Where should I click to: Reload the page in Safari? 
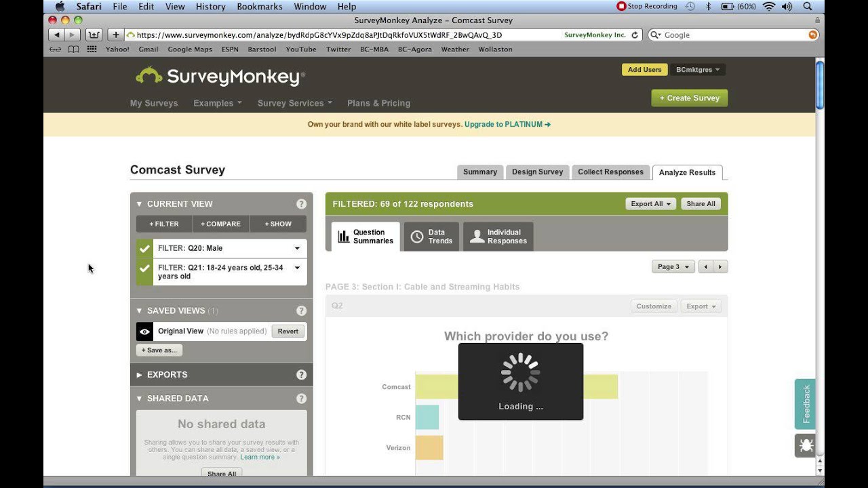pos(635,35)
